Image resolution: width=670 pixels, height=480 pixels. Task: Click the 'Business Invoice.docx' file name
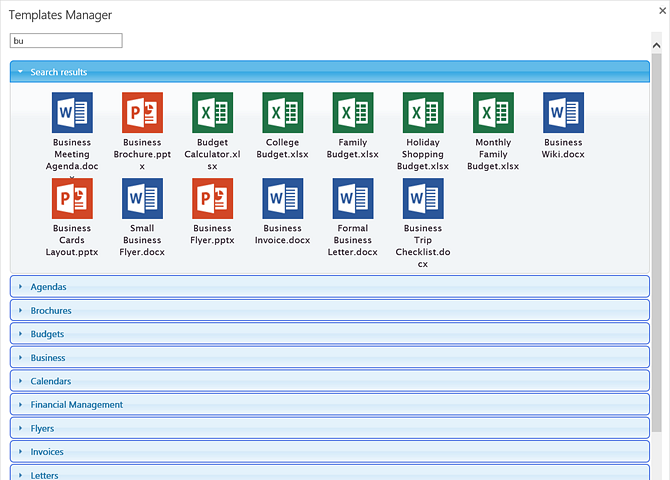click(x=282, y=234)
